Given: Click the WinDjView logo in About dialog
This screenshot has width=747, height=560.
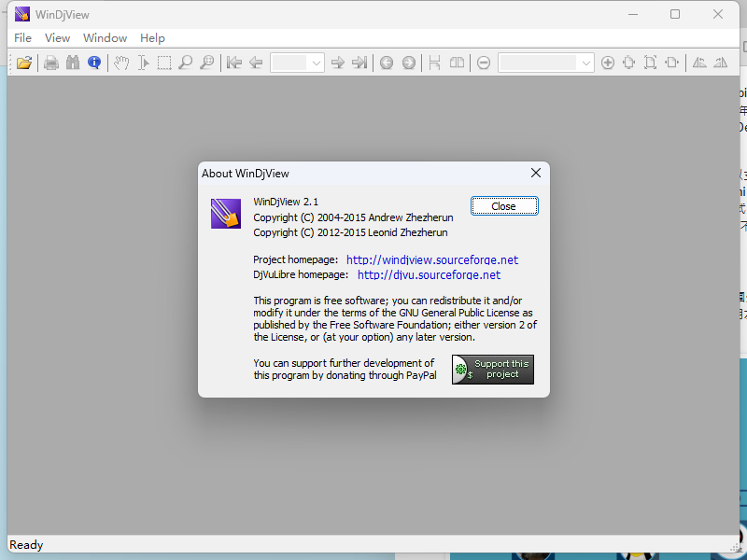Looking at the screenshot, I should 226,214.
